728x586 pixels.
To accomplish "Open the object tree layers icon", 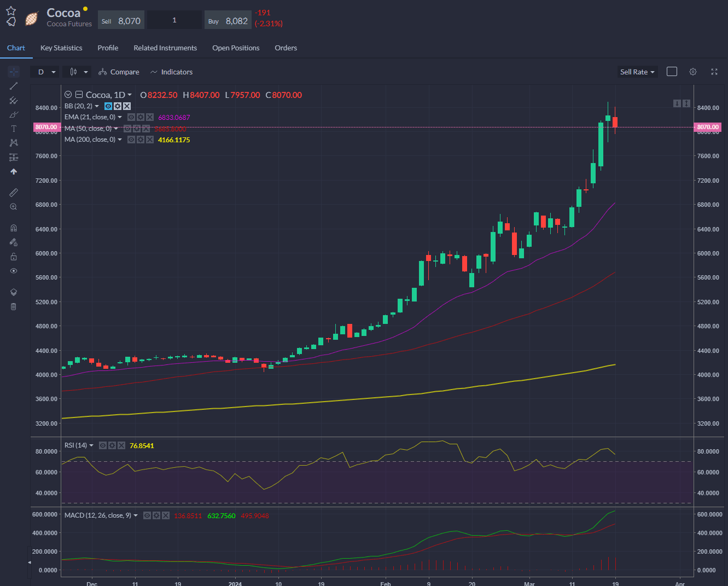I will point(14,292).
